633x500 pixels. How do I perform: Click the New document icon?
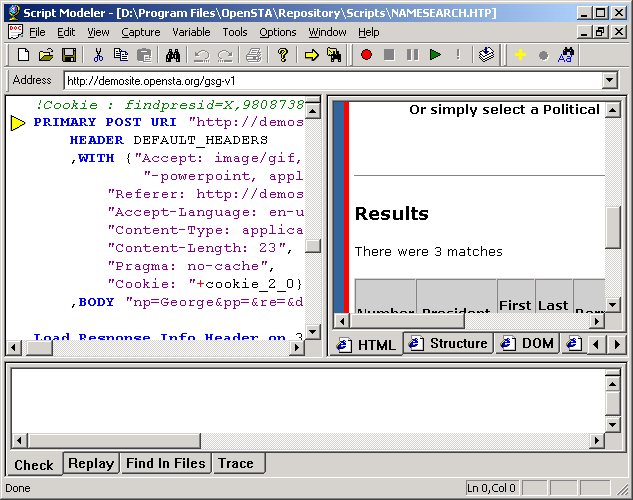coord(23,54)
